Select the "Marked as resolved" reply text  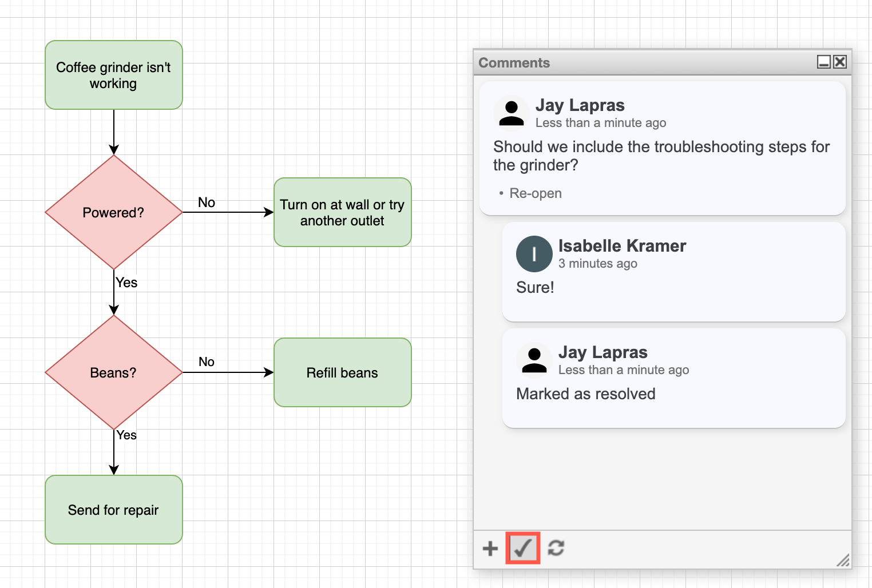(x=585, y=394)
